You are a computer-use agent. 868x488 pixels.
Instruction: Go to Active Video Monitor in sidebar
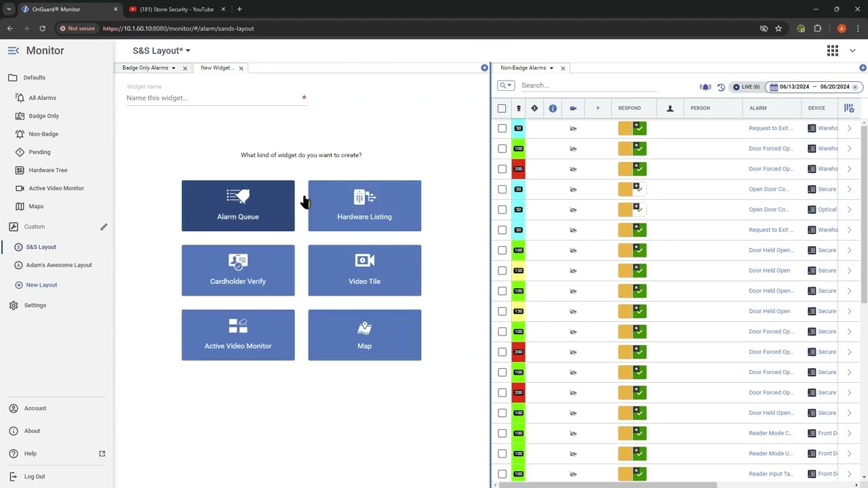(x=56, y=188)
